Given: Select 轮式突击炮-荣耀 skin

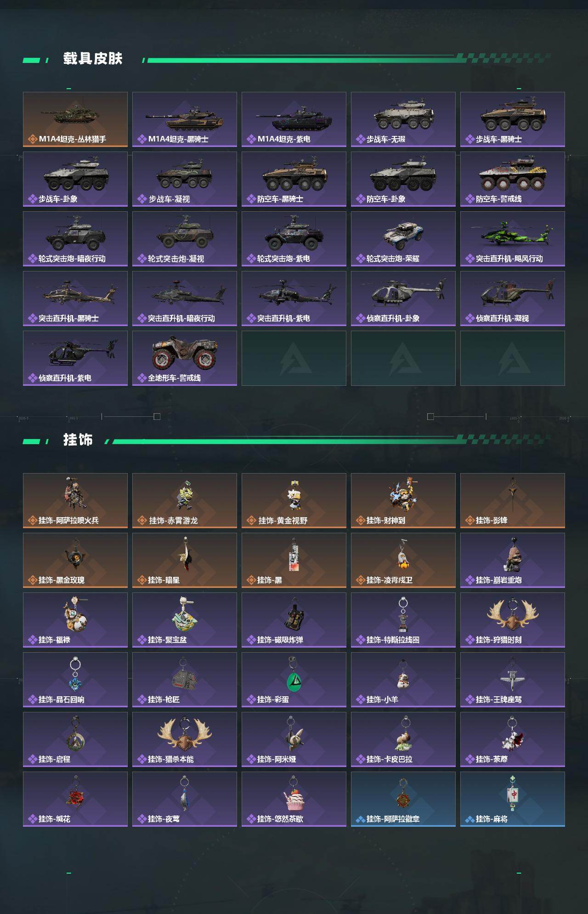Looking at the screenshot, I should (x=403, y=239).
